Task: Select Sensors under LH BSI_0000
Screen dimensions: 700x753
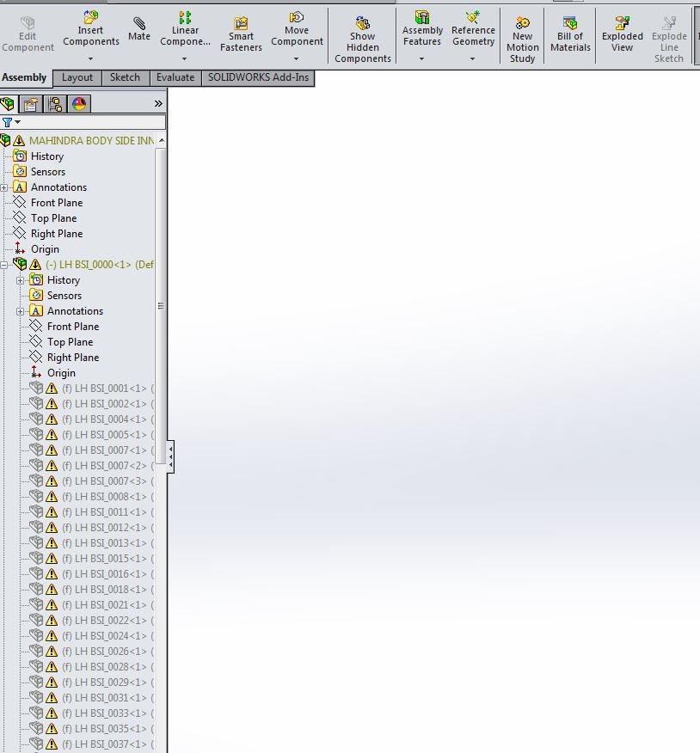Action: point(64,296)
